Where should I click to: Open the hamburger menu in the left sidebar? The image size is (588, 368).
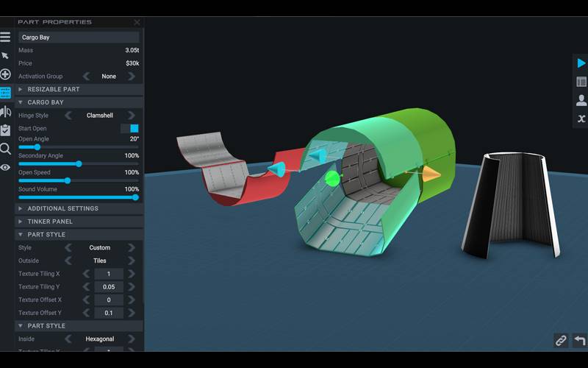(x=6, y=37)
